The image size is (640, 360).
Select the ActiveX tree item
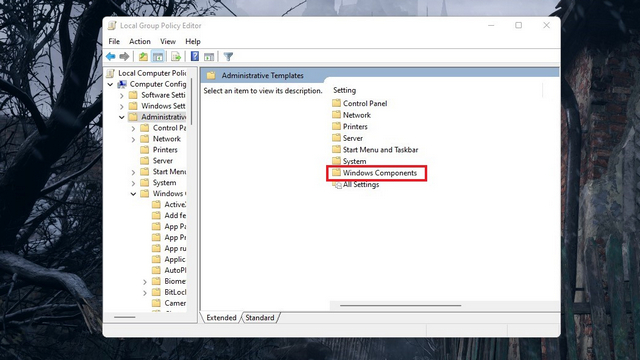coord(175,204)
